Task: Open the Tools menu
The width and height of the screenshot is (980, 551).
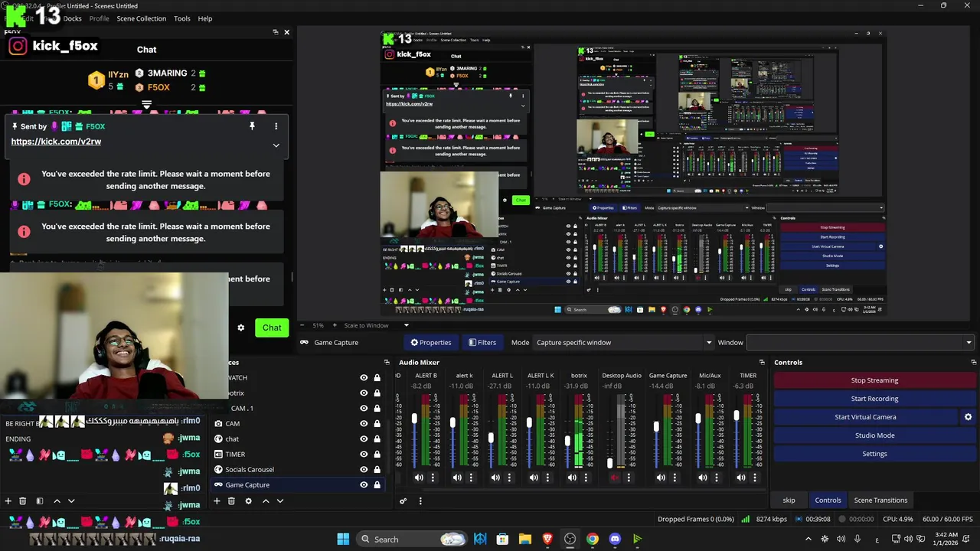Action: [181, 18]
